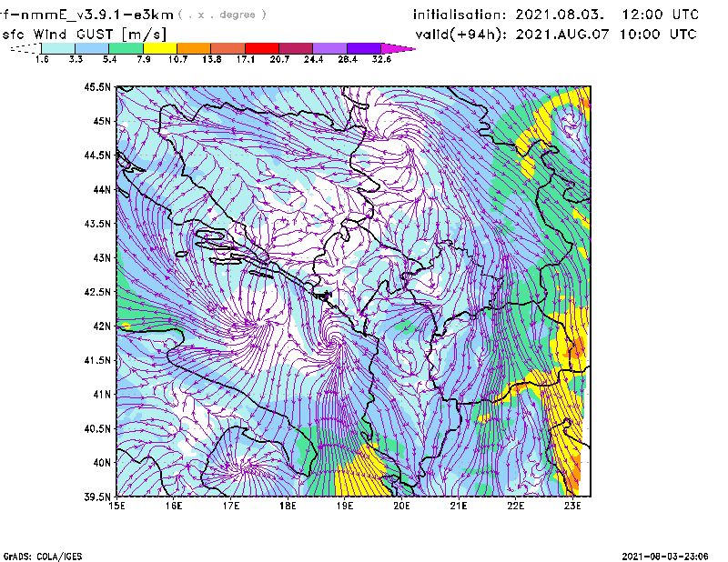Select the crimson 20.7–24.4 legend swatch
Screen dimensions: 728x562
296,48
